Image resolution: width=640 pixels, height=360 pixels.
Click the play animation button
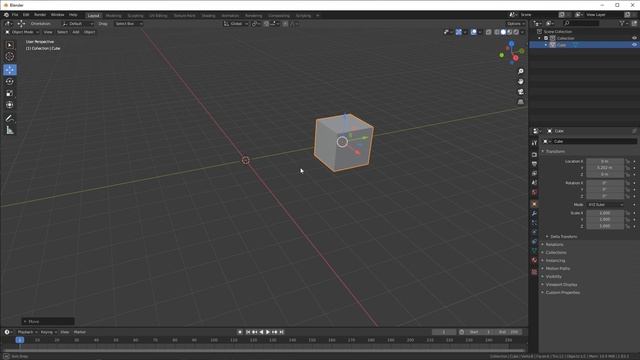pos(268,332)
